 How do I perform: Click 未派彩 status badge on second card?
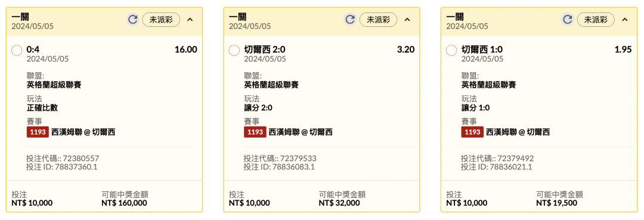(378, 19)
